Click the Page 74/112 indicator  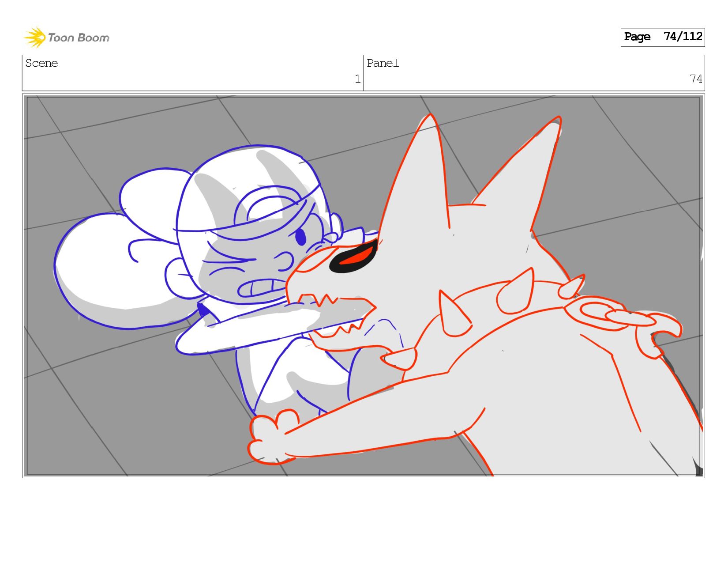click(x=663, y=37)
